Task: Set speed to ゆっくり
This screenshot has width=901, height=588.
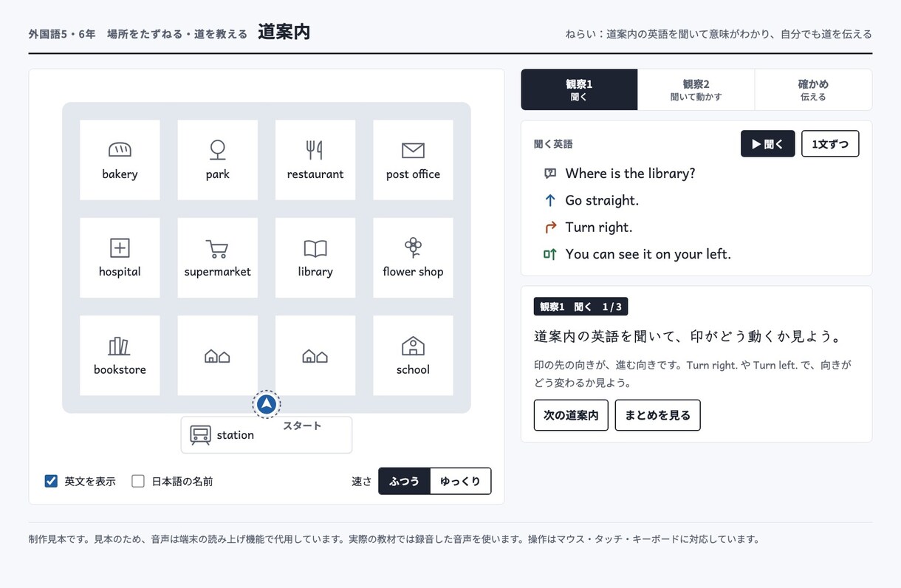Action: coord(460,481)
